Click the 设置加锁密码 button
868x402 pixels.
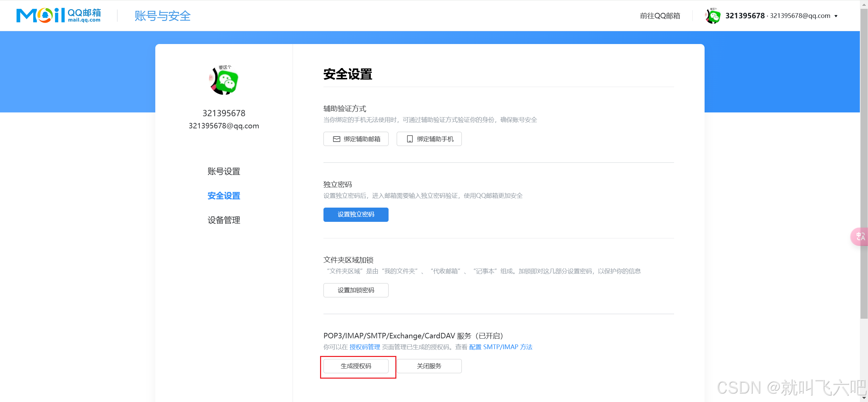(x=356, y=290)
